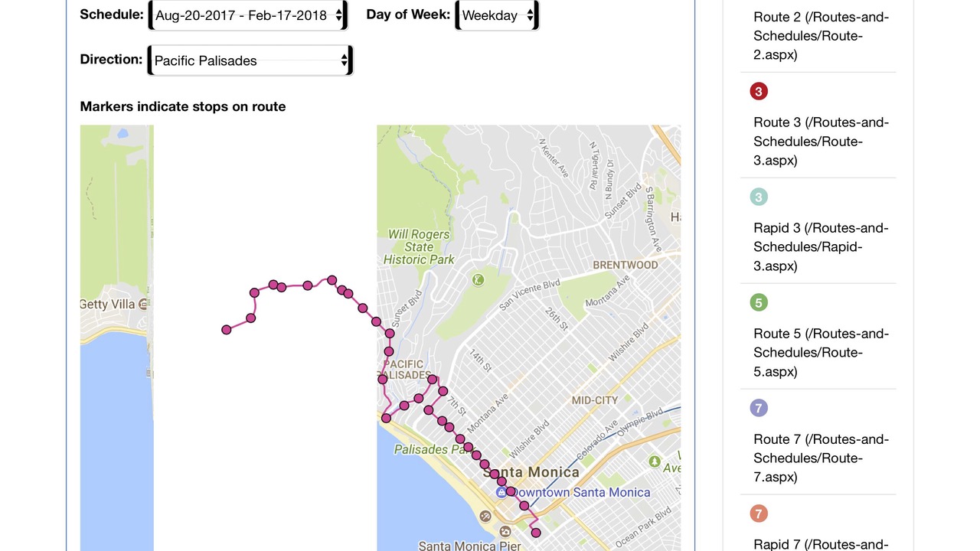Go to the Rapid 3 schedule link

pyautogui.click(x=821, y=247)
